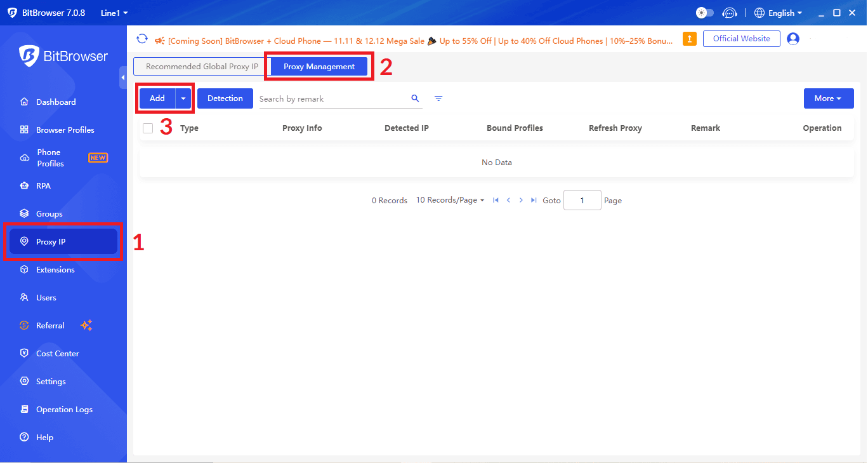Check the select-all checkbox in the table header
Screen dimensions: 868x463
[148, 128]
